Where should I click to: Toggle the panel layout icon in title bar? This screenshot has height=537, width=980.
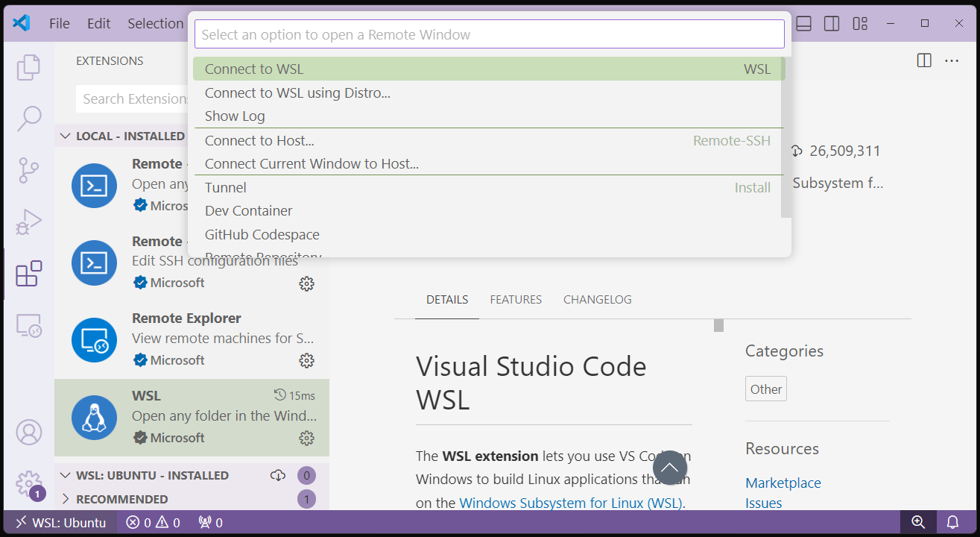[803, 24]
